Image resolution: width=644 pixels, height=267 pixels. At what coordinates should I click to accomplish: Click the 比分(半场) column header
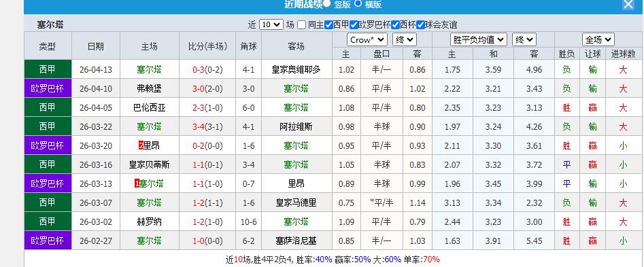click(207, 46)
